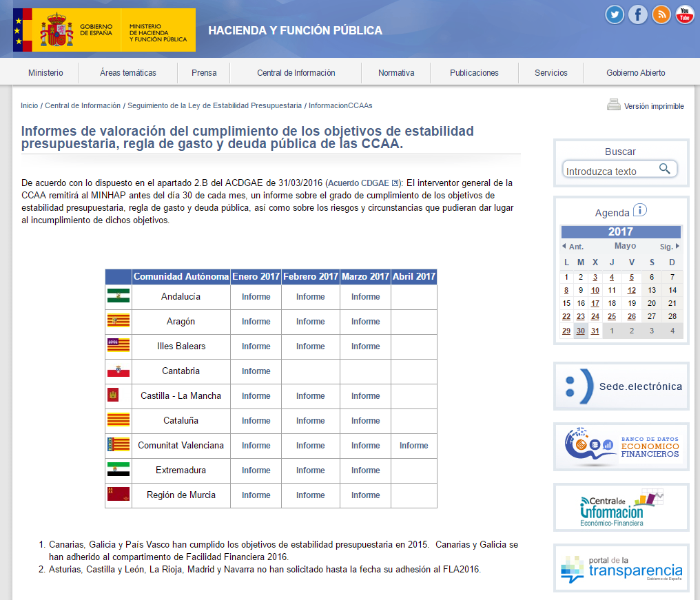Open Región de Murcia Enero 2017 Informe
Viewport: 700px width, 600px height.
point(256,495)
